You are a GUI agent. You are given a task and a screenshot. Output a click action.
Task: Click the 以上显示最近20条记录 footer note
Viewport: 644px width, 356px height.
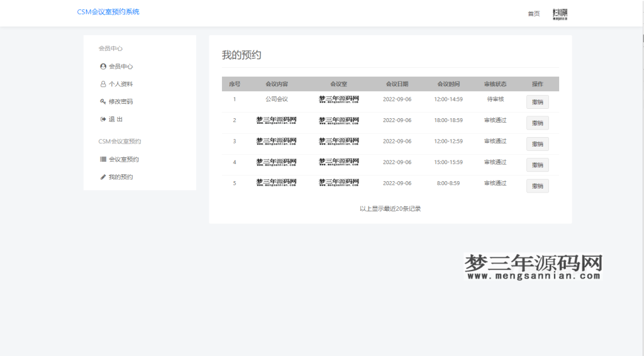390,209
